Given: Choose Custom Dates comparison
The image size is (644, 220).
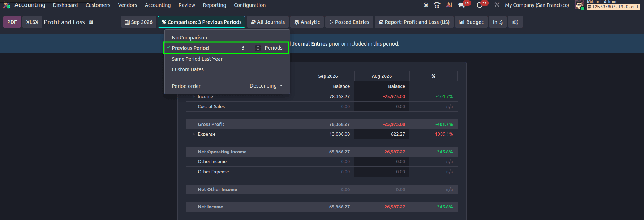Looking at the screenshot, I should click(188, 69).
